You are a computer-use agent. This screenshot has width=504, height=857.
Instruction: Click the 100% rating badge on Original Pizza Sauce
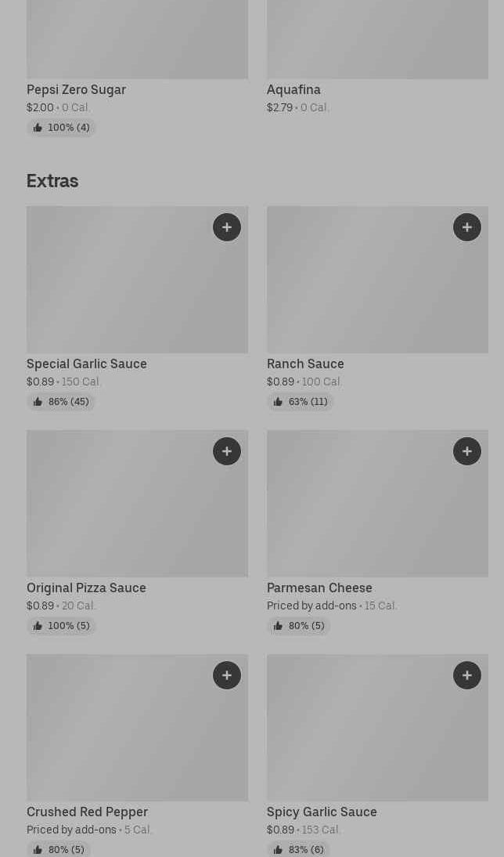[61, 626]
